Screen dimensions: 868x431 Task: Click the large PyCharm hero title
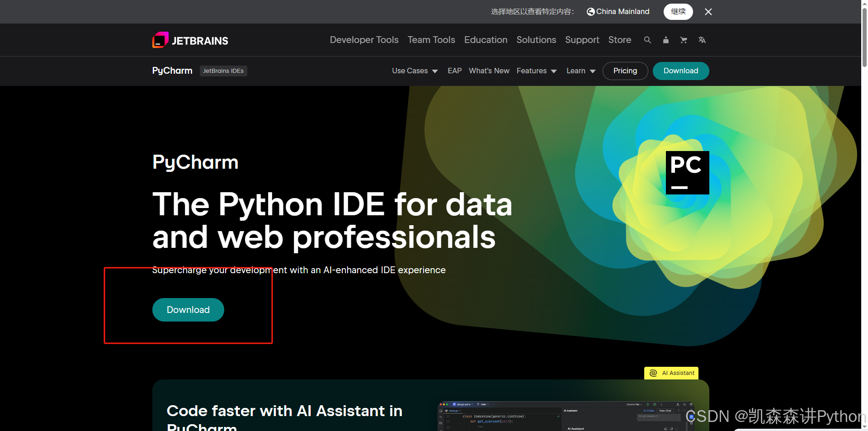[x=195, y=162]
